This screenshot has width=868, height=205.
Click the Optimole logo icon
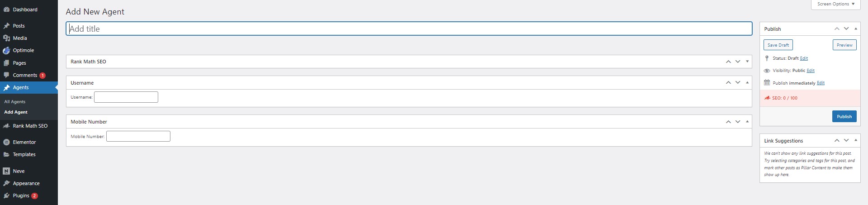pyautogui.click(x=6, y=51)
